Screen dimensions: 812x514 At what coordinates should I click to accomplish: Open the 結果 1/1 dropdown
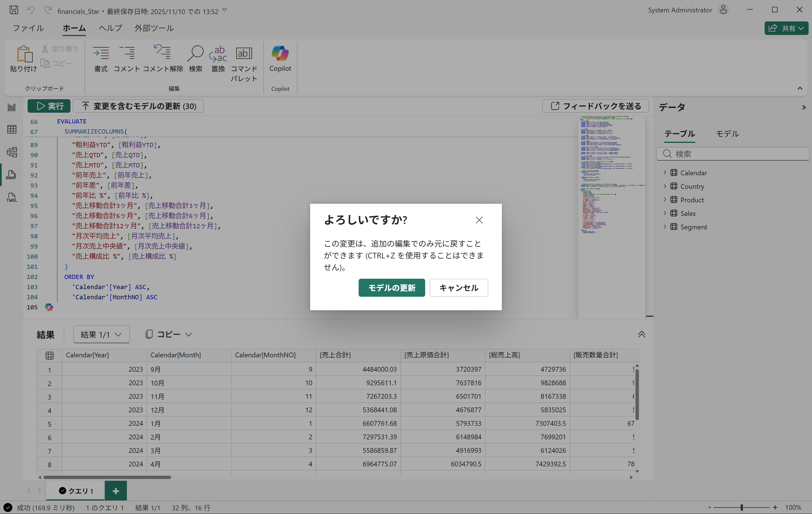(x=101, y=334)
